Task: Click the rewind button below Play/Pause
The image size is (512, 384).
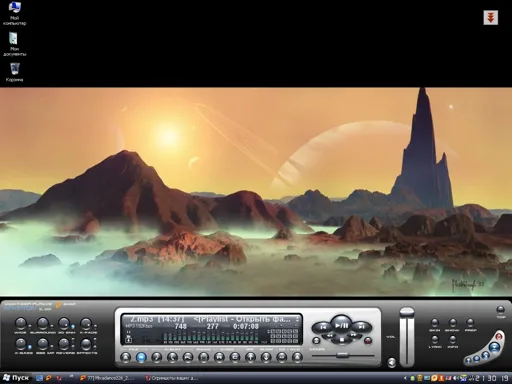Action: 329,335
